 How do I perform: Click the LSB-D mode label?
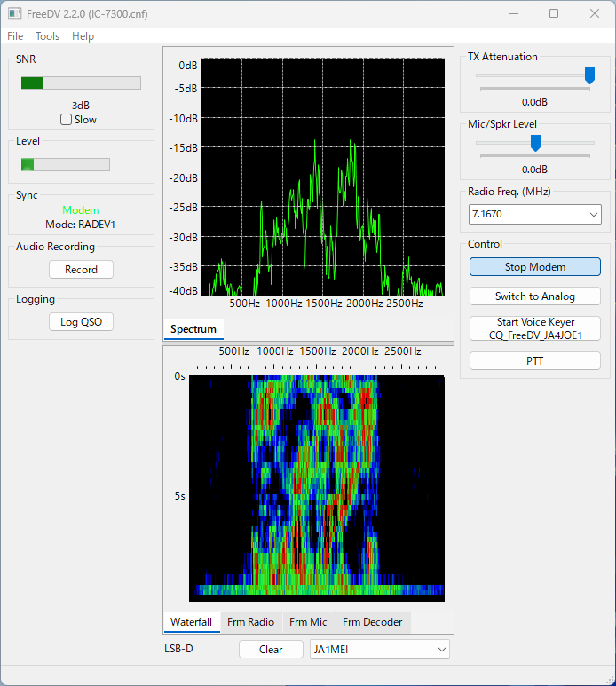pos(178,649)
